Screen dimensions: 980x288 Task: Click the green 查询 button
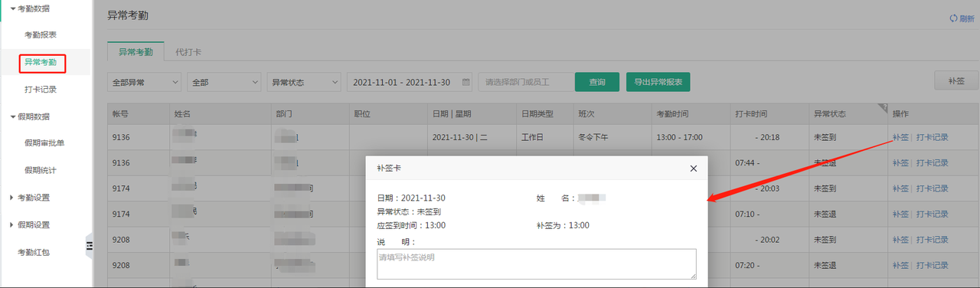pos(596,82)
